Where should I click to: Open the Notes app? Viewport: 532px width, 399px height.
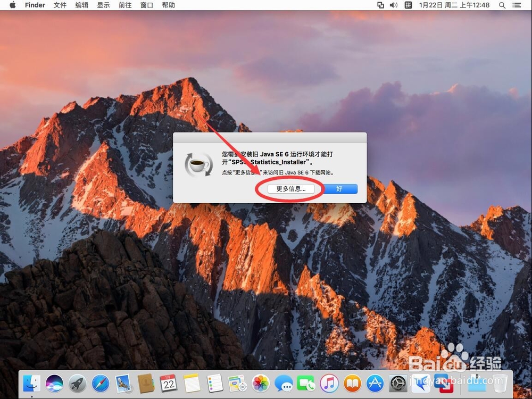pyautogui.click(x=191, y=384)
